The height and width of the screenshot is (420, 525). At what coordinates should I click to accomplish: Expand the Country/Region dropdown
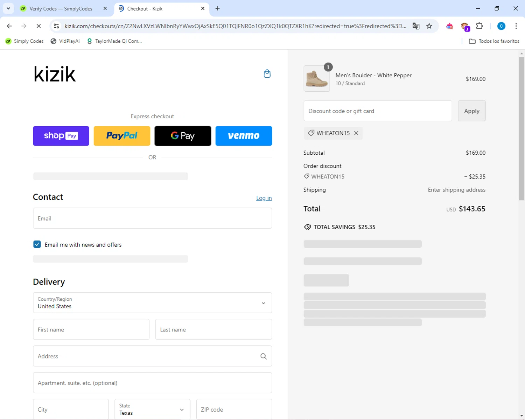(x=152, y=303)
